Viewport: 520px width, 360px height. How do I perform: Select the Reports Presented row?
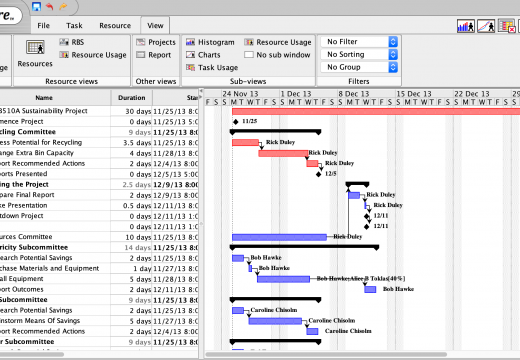24,174
